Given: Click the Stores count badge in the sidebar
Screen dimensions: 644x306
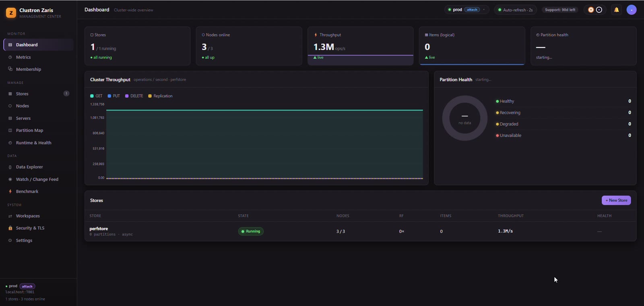Looking at the screenshot, I should pos(66,94).
